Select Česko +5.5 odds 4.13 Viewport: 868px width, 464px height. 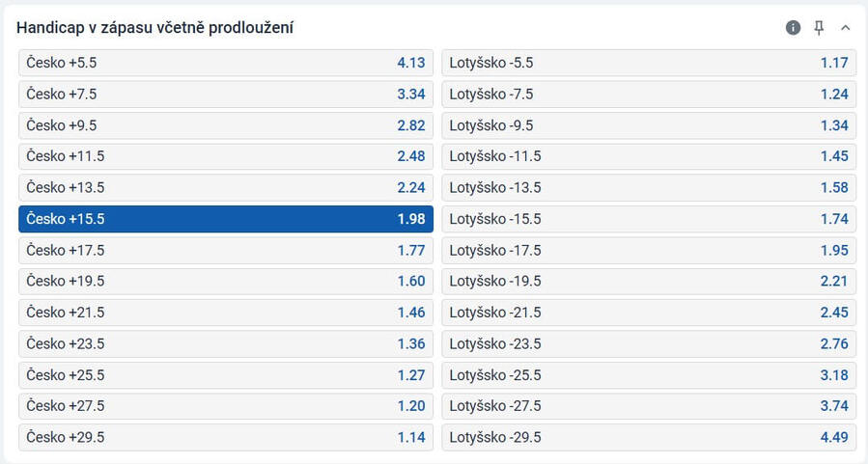226,63
